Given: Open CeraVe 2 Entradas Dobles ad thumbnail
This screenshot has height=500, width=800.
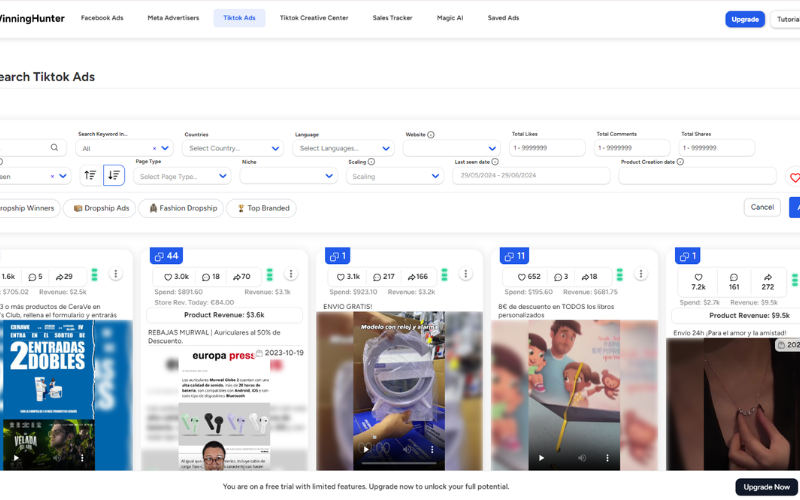Looking at the screenshot, I should [x=65, y=394].
